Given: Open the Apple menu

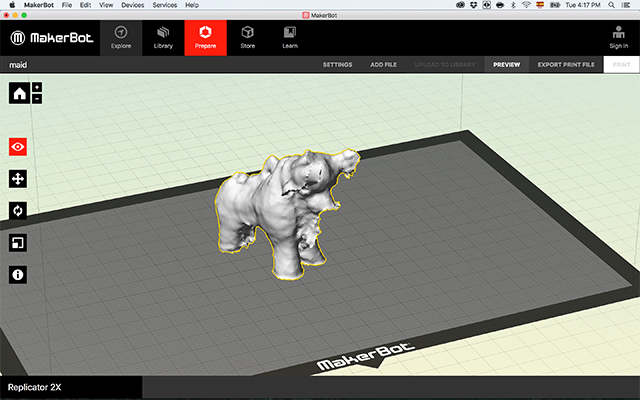Looking at the screenshot, I should pos(12,5).
